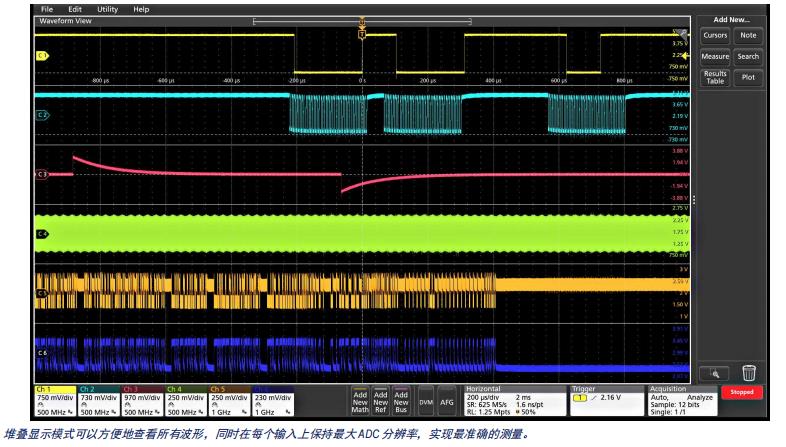The width and height of the screenshot is (786, 447).
Task: Select the C2 cyan waveform handle
Action: pyautogui.click(x=42, y=113)
